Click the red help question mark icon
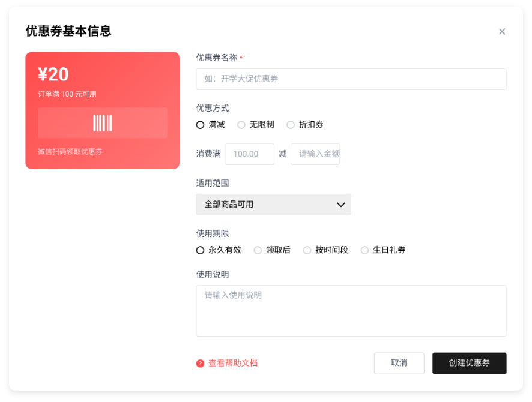532x402 pixels. coord(200,364)
